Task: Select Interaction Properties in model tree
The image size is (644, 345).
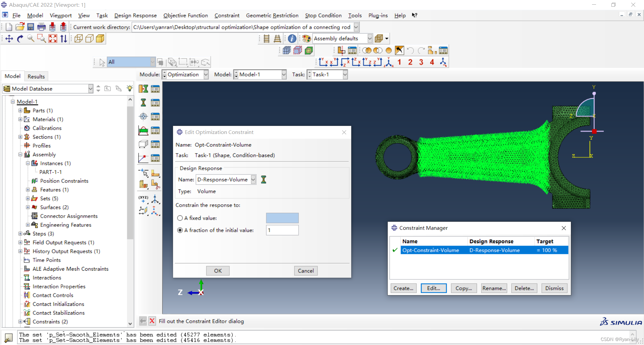Action: click(x=59, y=286)
